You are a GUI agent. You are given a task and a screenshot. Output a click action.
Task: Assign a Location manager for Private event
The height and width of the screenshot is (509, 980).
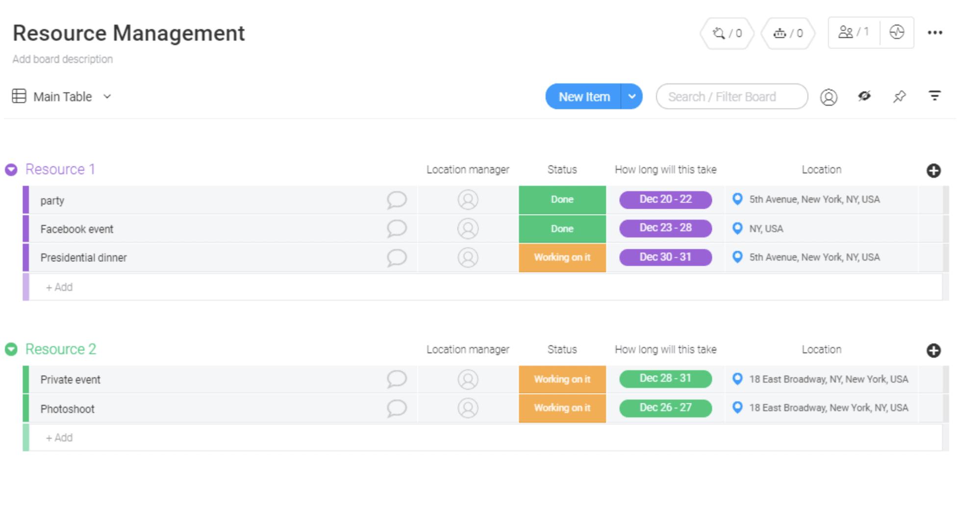click(x=468, y=379)
